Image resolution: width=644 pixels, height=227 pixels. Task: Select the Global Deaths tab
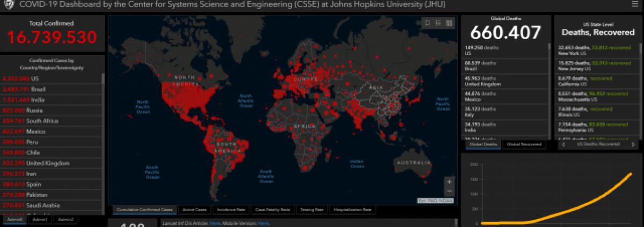pos(484,144)
